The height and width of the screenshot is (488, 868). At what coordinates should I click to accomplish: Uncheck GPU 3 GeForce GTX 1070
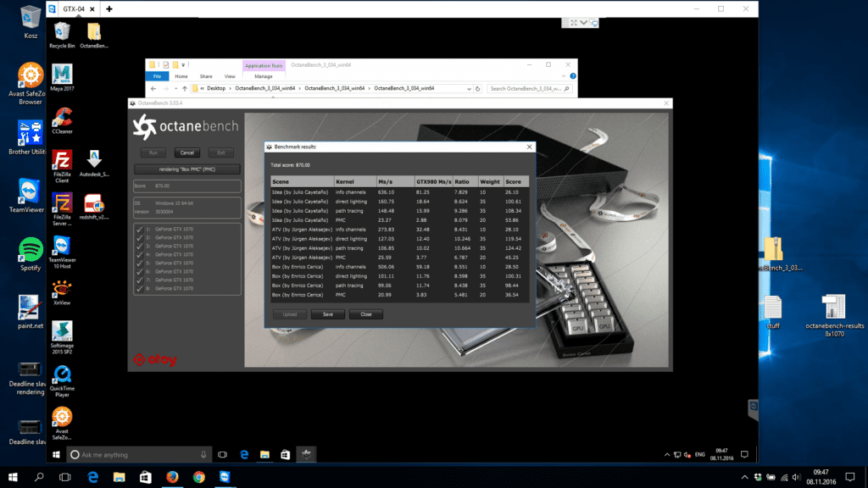(140, 247)
